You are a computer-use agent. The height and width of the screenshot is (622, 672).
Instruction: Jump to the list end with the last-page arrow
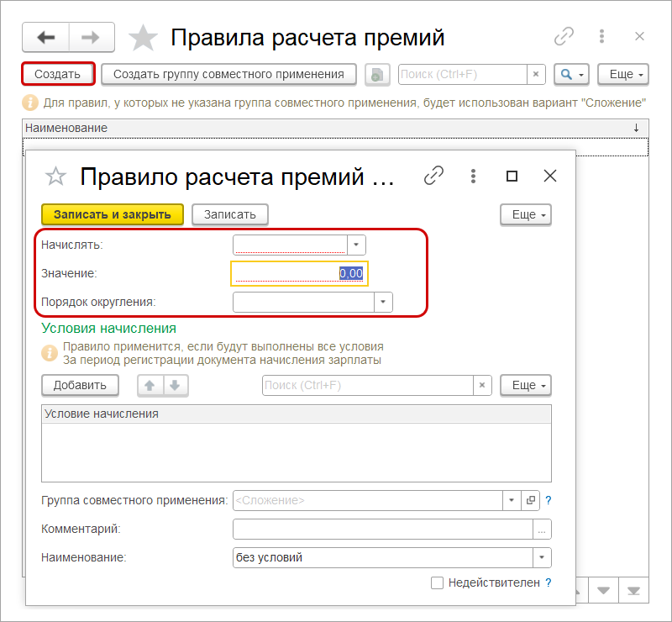633,591
